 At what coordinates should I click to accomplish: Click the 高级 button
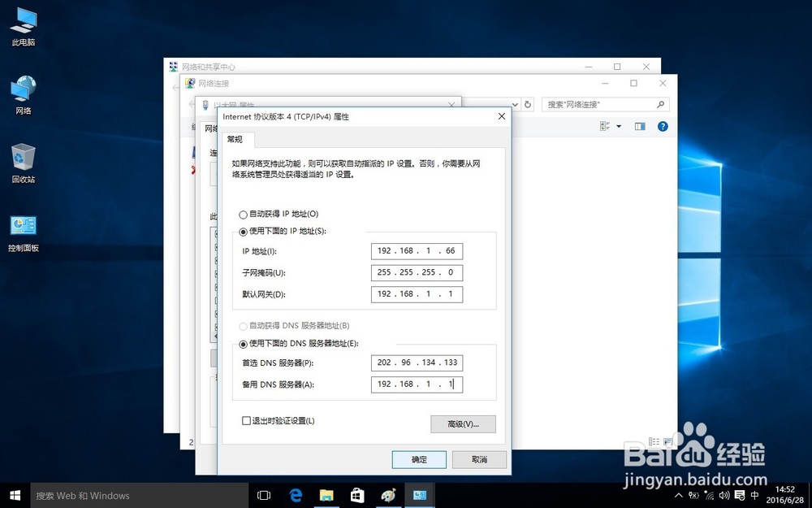463,423
